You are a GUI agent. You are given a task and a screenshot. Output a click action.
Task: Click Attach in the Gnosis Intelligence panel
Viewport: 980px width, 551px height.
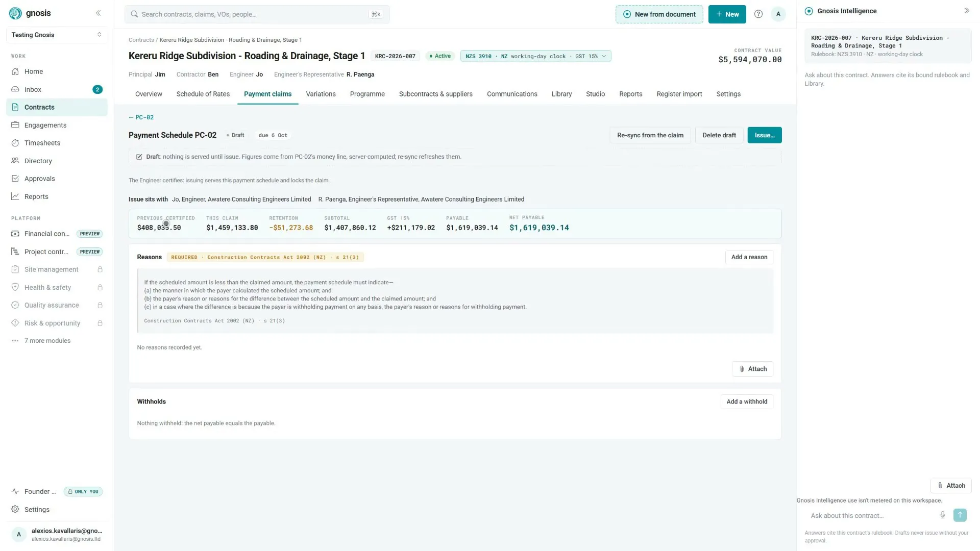[x=951, y=486]
